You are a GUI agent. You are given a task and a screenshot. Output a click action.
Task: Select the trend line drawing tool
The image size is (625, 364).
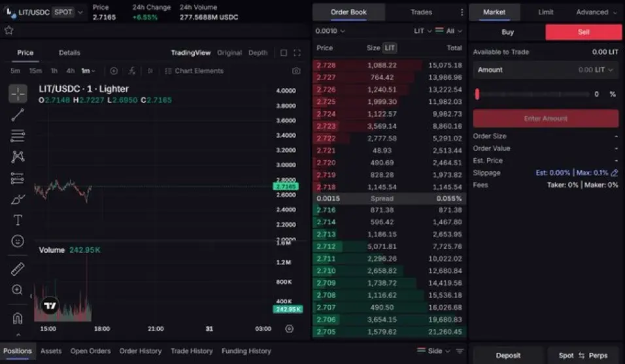(x=18, y=115)
